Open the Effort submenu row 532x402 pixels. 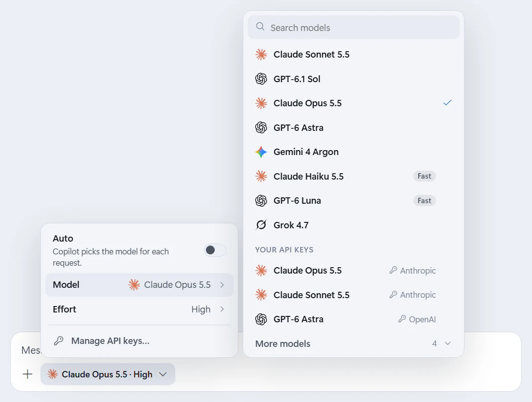coord(139,309)
